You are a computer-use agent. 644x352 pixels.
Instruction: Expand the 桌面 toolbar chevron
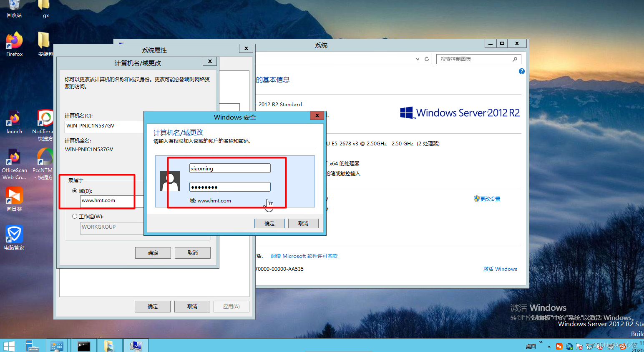click(541, 343)
